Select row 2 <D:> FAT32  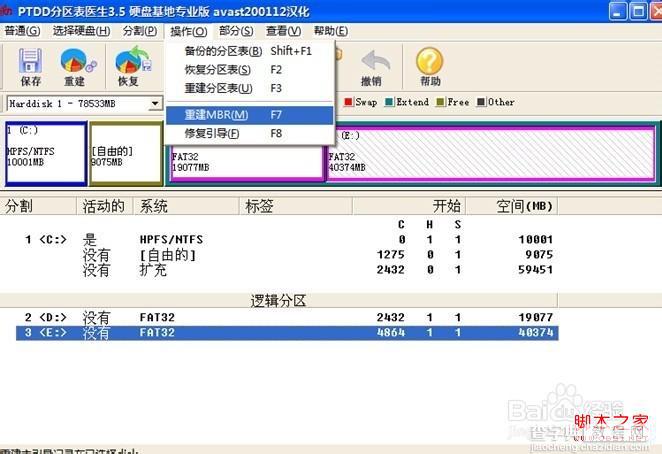click(287, 317)
